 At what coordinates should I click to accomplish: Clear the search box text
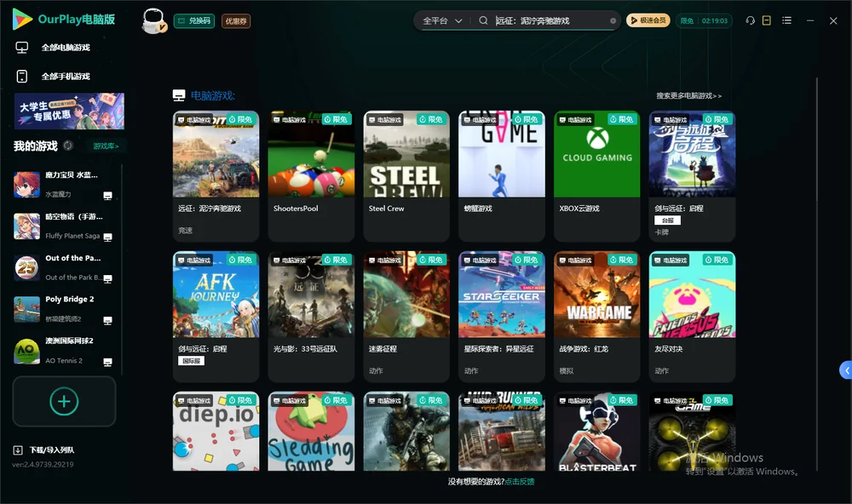[613, 20]
